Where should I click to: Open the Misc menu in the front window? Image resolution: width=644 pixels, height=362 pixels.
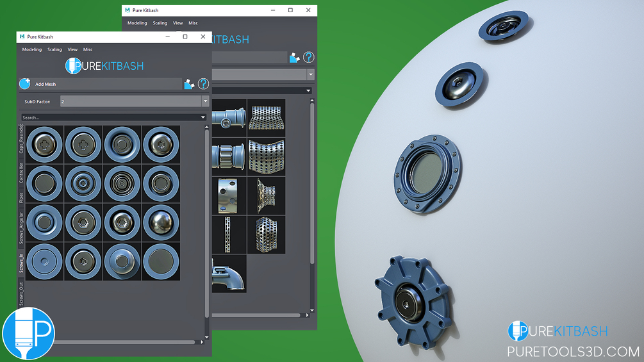coord(88,49)
